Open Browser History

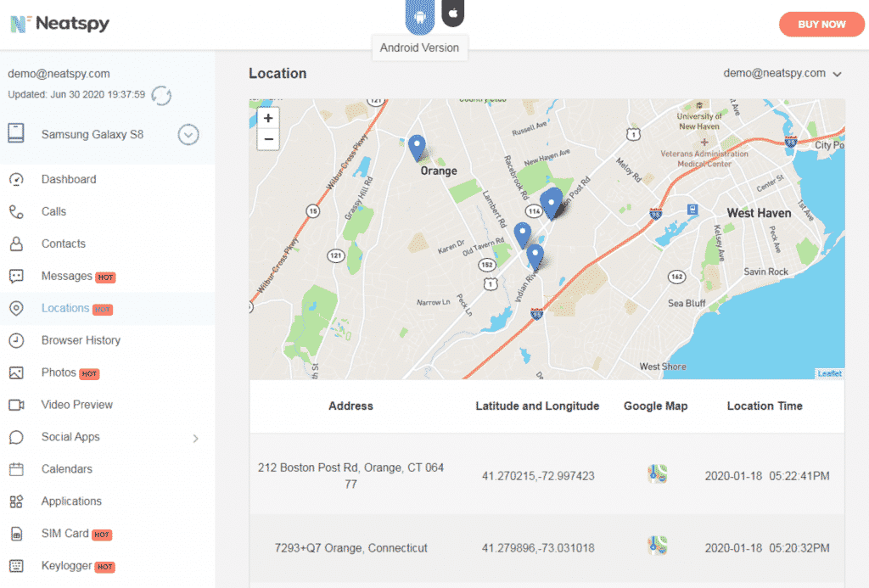coord(79,340)
